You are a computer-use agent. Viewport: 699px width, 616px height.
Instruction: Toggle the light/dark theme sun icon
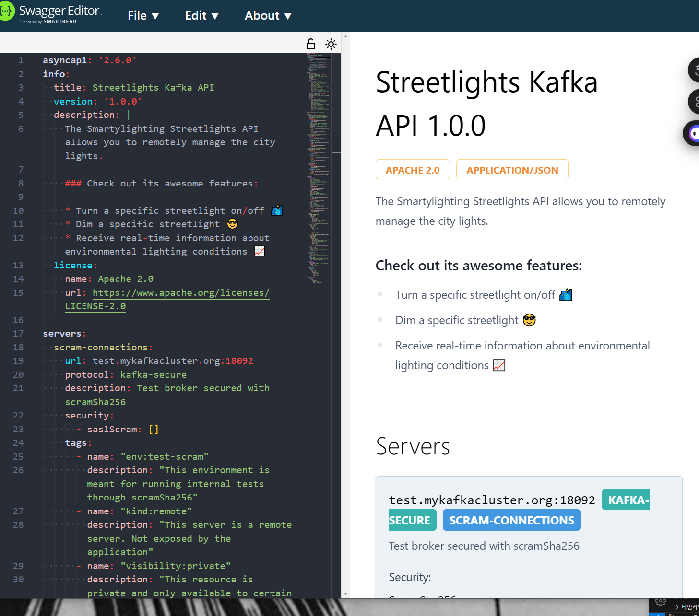tap(331, 44)
